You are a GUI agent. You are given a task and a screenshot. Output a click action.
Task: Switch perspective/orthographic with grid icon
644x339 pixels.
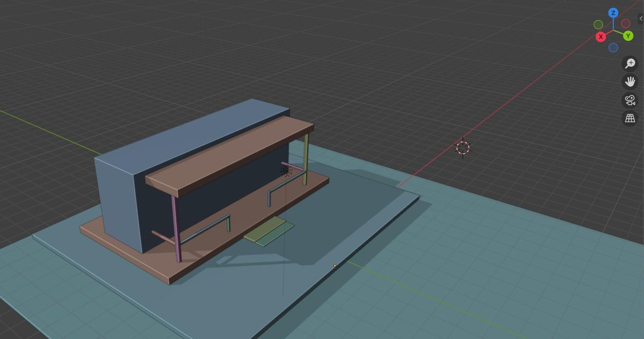[630, 118]
